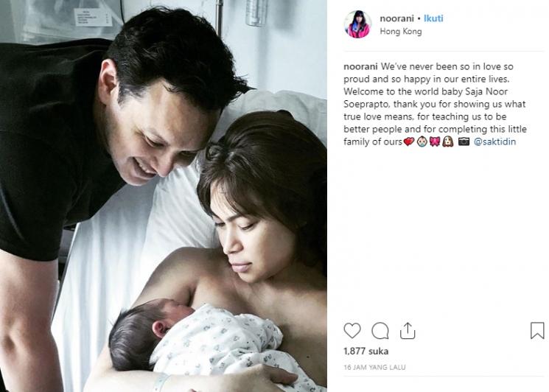
Task: Open the noorani username in the caption
Action: click(360, 66)
